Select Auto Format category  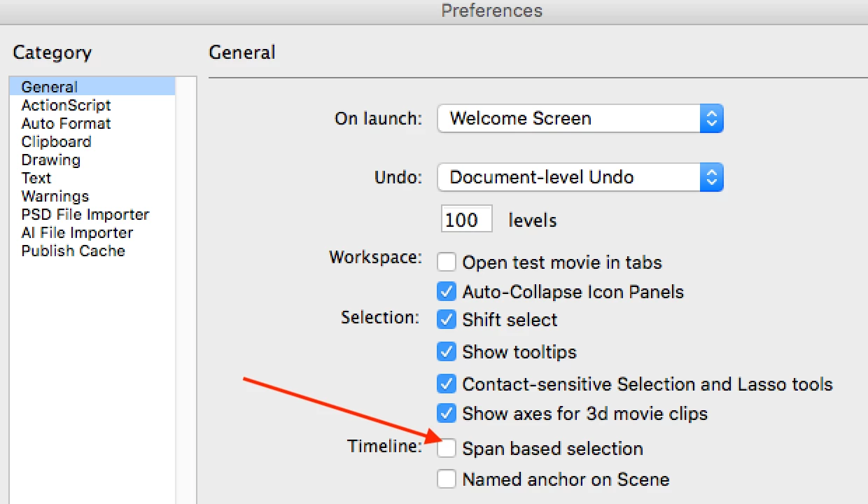tap(66, 123)
